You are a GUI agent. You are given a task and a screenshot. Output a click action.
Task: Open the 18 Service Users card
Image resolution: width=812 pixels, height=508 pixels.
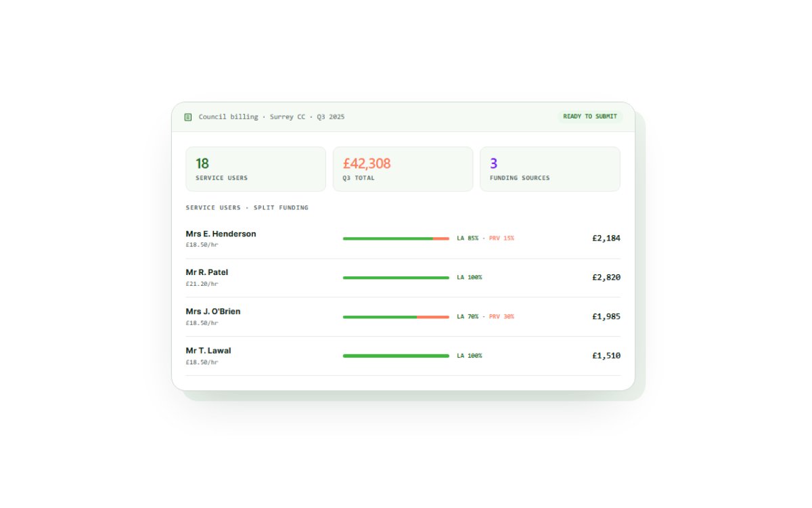(256, 169)
